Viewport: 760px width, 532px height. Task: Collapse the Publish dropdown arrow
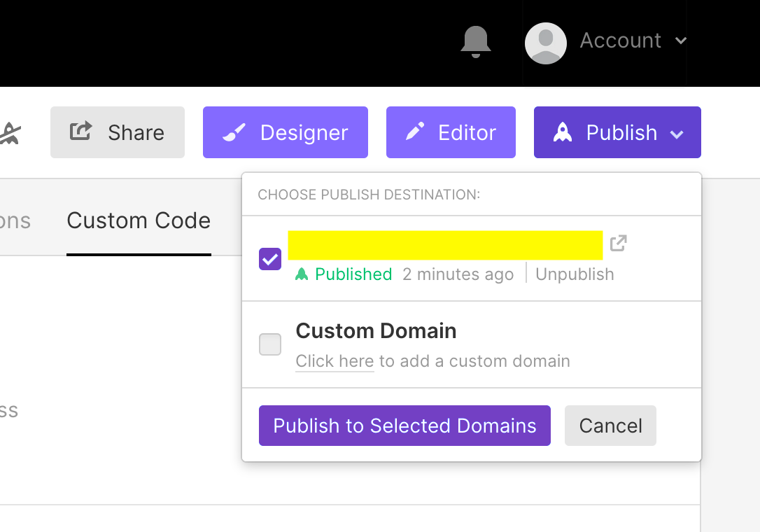(x=677, y=134)
